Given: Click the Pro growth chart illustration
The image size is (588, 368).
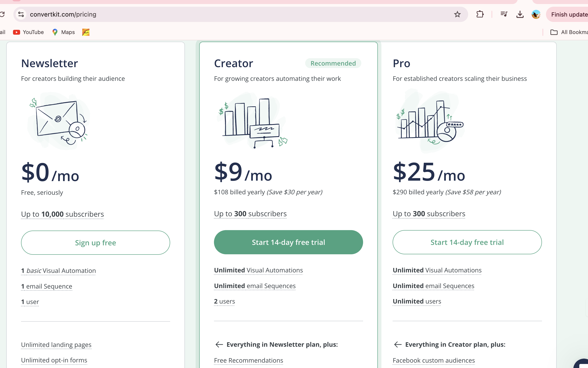Looking at the screenshot, I should (x=430, y=121).
